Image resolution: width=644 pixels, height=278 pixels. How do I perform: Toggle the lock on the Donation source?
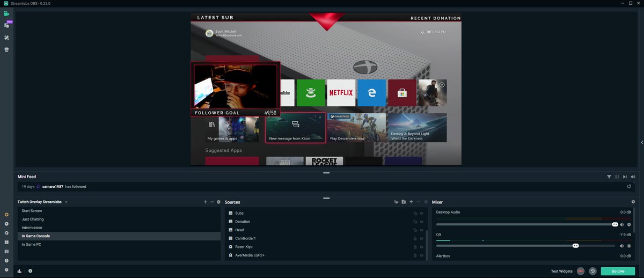(x=415, y=222)
